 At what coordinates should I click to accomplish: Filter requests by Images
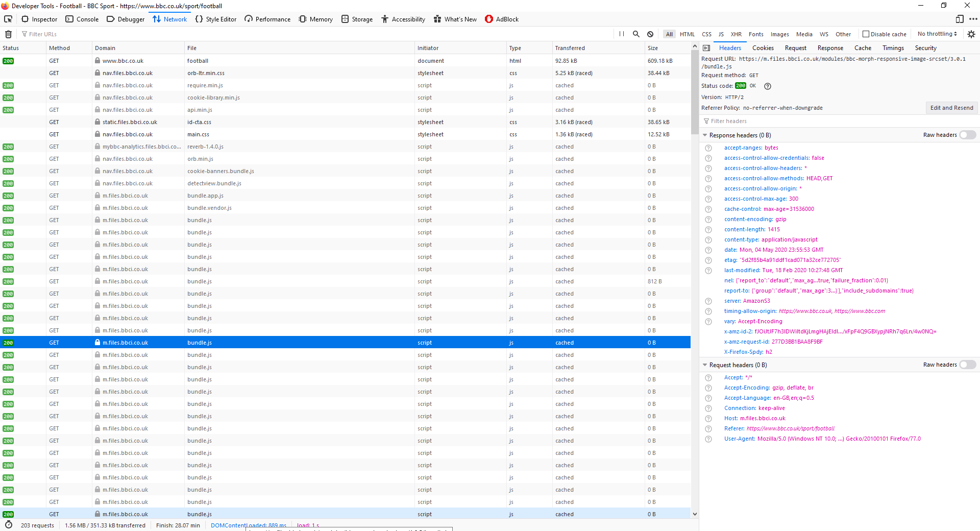[x=779, y=34]
